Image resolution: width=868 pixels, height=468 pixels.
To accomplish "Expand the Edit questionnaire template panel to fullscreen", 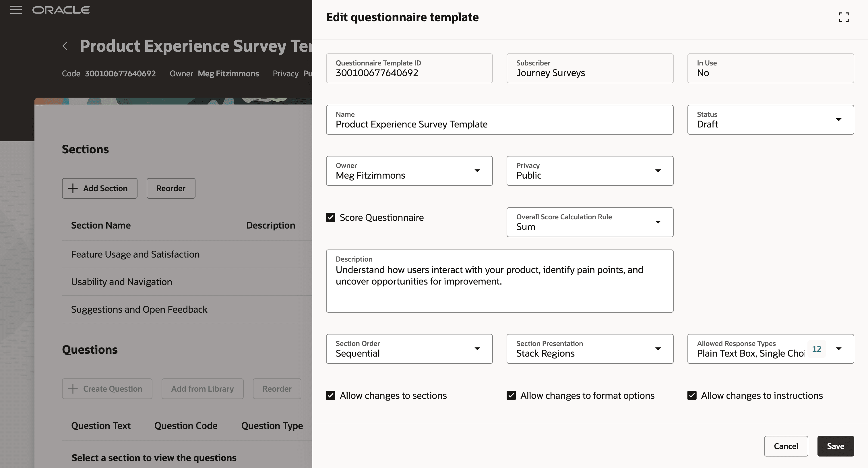I will coord(843,17).
